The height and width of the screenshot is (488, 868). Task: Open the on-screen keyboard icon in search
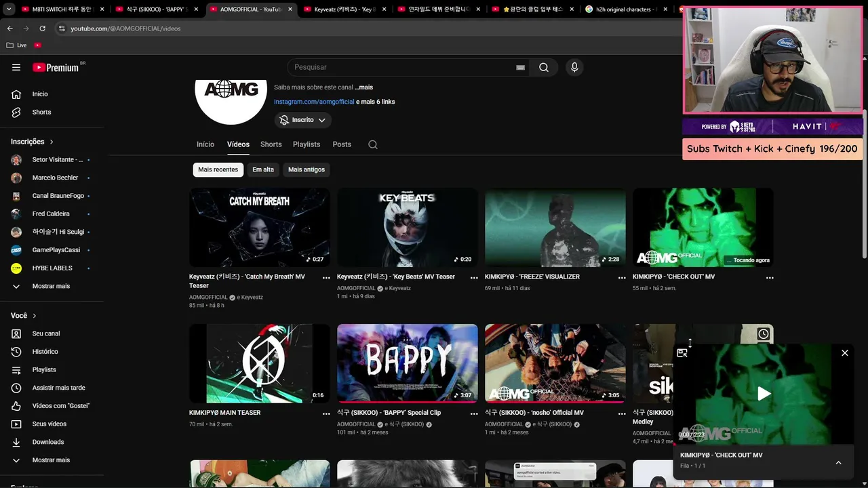pos(520,67)
